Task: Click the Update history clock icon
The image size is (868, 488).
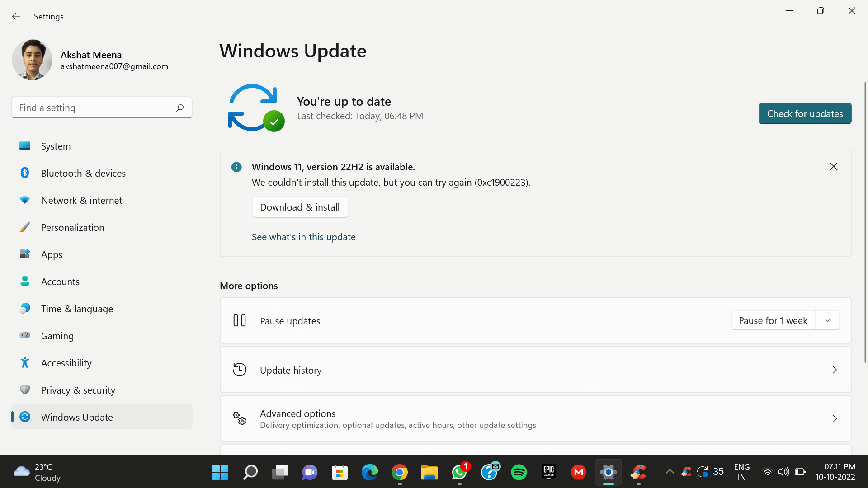Action: (240, 370)
